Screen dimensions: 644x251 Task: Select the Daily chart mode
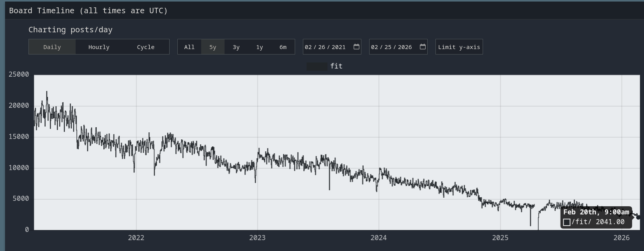pyautogui.click(x=52, y=47)
